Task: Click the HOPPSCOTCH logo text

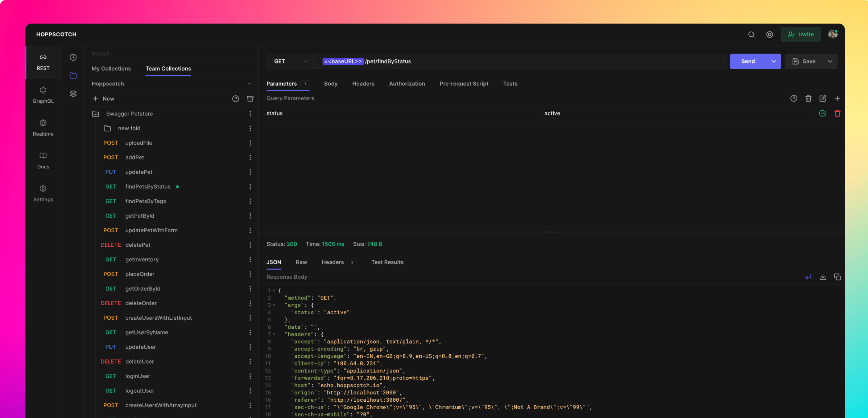Action: [x=56, y=34]
